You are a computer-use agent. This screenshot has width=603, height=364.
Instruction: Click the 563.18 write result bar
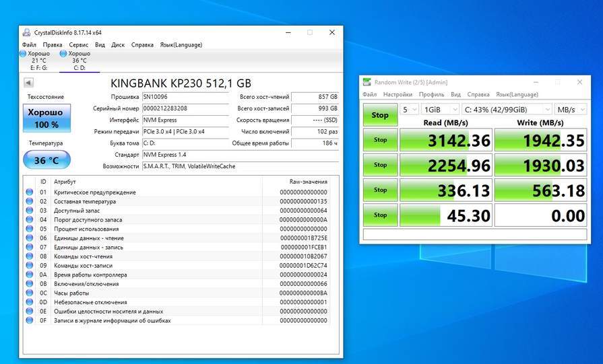(x=540, y=190)
